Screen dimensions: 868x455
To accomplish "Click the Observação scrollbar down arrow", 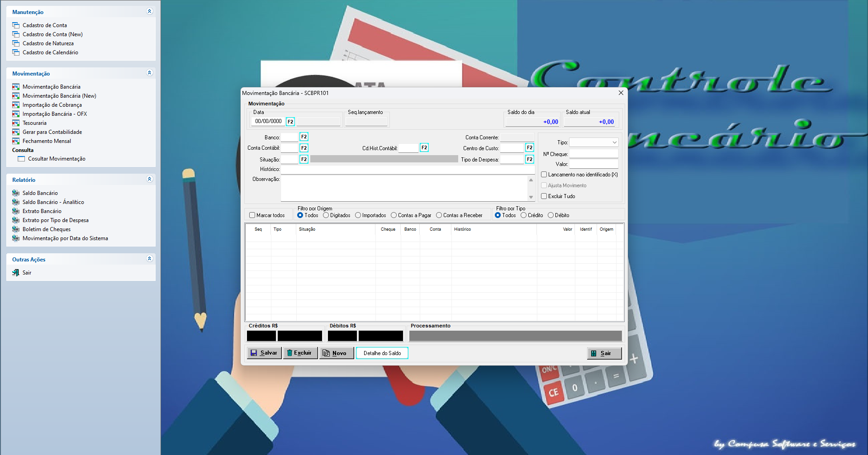I will pyautogui.click(x=531, y=197).
